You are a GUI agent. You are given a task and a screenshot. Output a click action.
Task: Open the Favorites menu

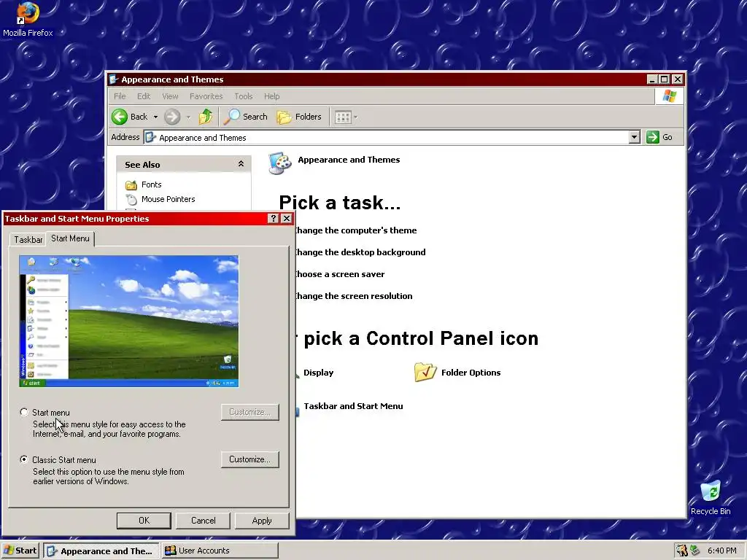coord(206,96)
